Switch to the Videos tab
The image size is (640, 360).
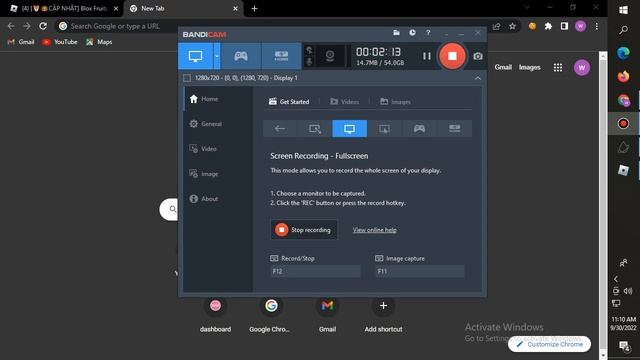(345, 102)
